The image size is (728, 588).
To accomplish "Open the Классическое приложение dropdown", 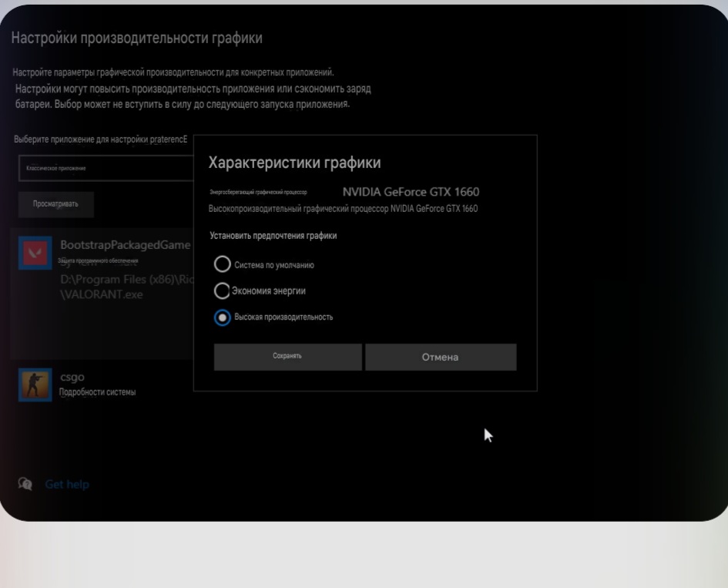I will (106, 168).
